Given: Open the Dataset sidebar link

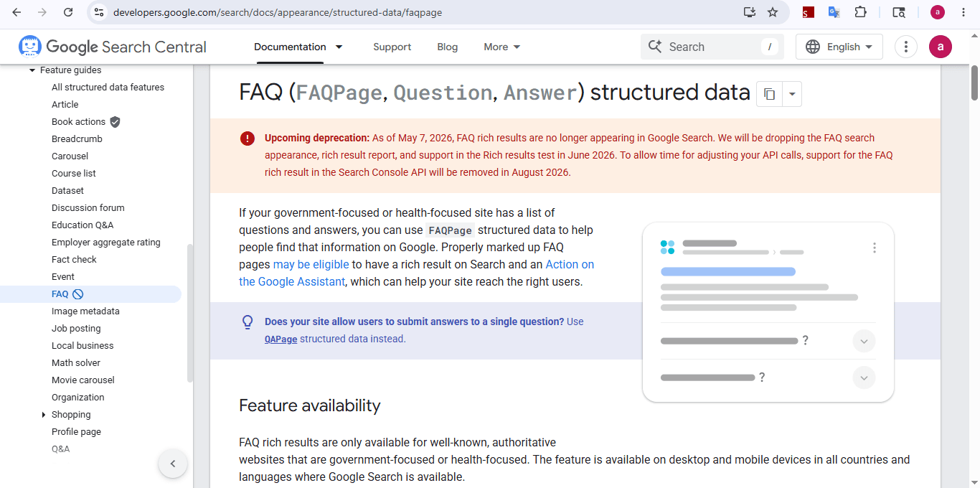Looking at the screenshot, I should 67,191.
